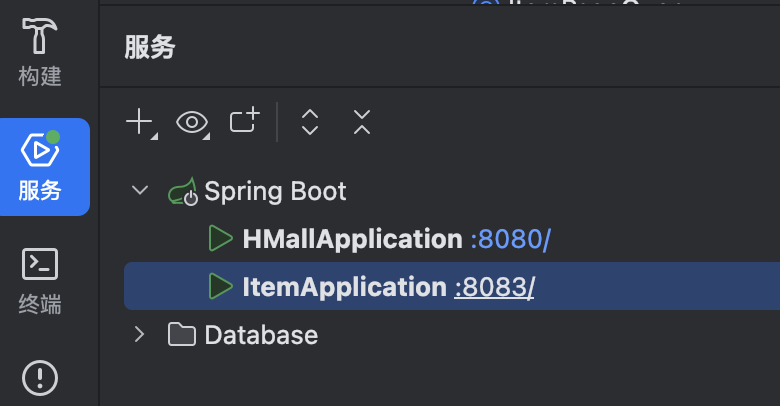
Task: Click the Open in New Tab icon
Action: (245, 120)
